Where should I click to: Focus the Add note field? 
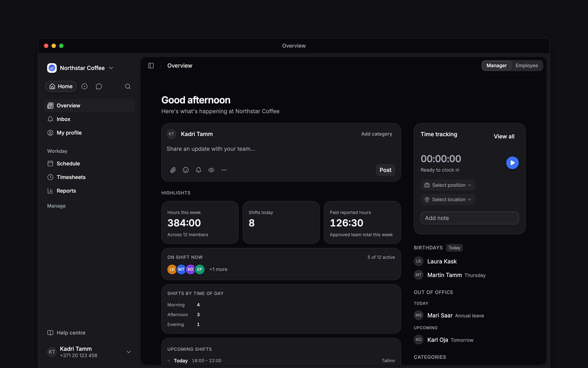469,218
